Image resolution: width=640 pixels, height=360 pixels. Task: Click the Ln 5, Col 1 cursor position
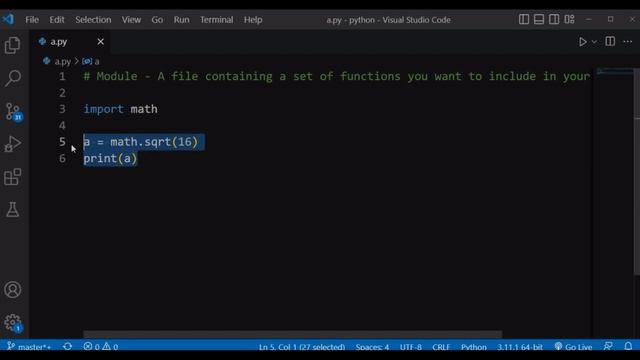click(302, 347)
